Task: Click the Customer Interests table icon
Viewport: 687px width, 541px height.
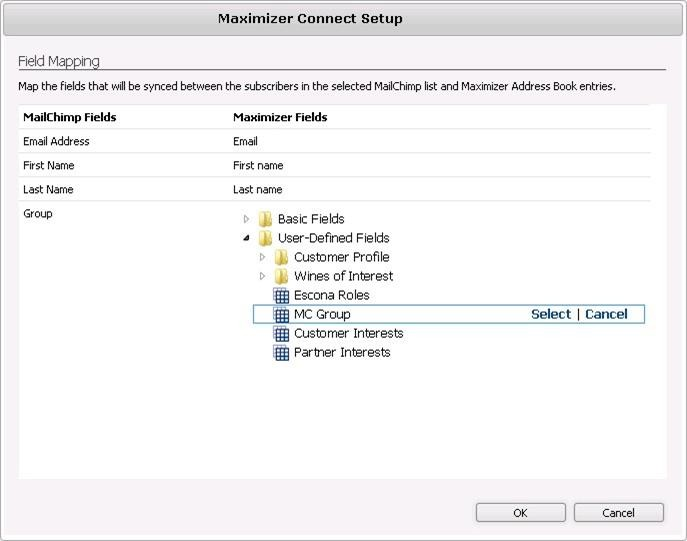Action: pyautogui.click(x=281, y=334)
